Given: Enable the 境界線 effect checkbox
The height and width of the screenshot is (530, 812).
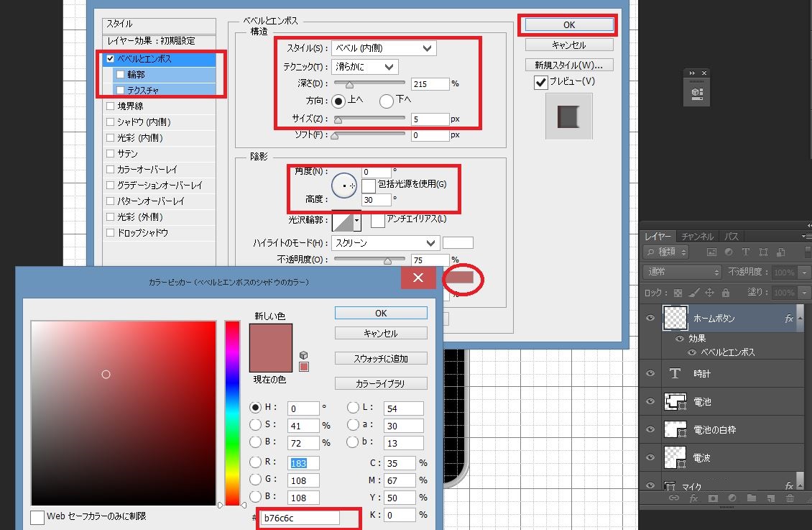Looking at the screenshot, I should pos(110,106).
